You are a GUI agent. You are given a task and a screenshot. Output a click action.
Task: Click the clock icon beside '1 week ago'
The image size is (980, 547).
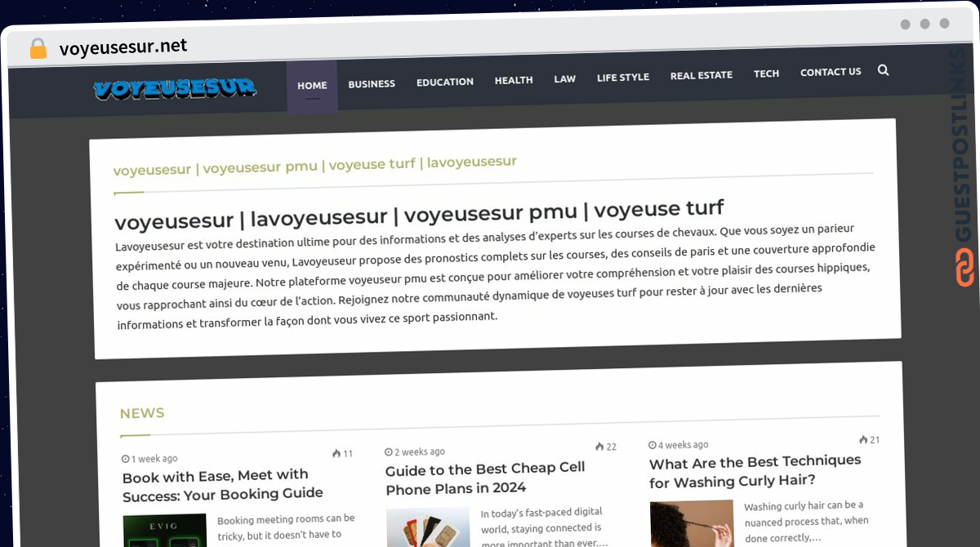point(125,459)
